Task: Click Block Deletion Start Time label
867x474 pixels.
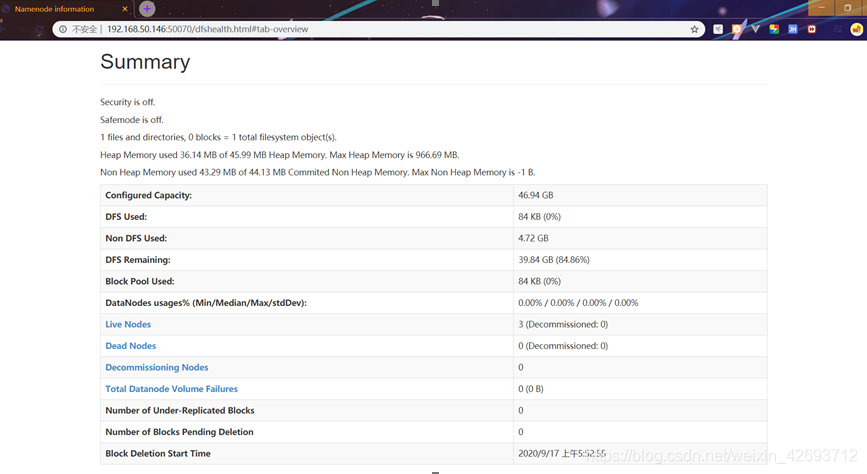Action: [158, 454]
